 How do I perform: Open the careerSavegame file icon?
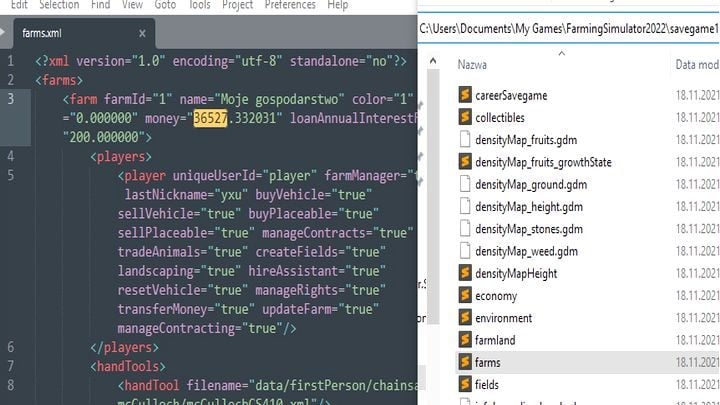(x=465, y=95)
